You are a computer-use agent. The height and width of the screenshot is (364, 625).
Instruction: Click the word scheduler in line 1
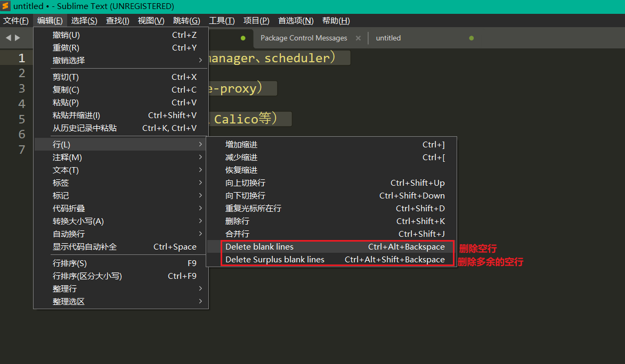pos(297,58)
